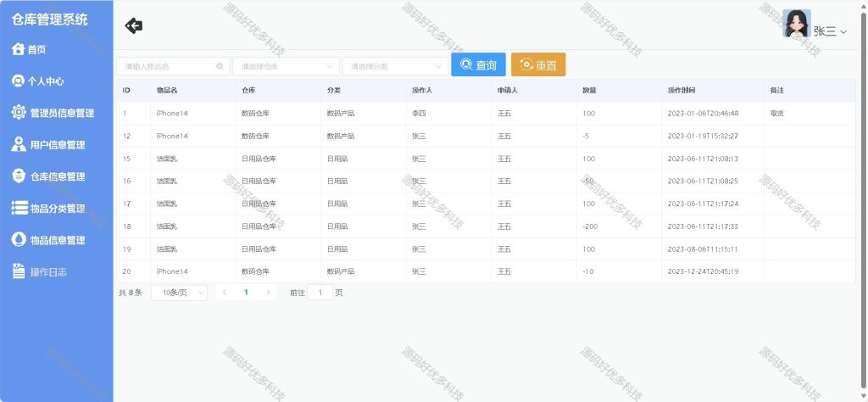Click timestamp 2023-06-11T21:17:24
The image size is (868, 402).
tap(703, 204)
